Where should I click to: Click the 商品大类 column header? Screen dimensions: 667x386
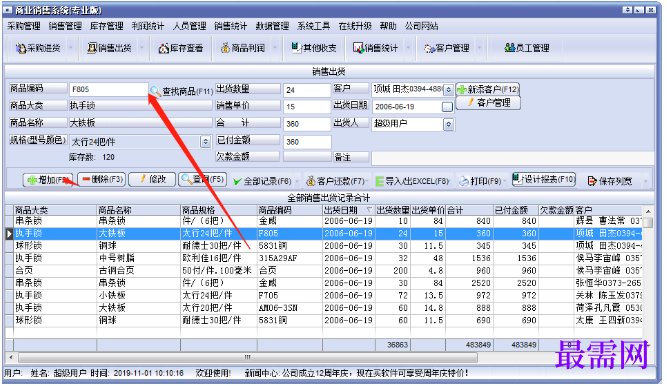(55, 210)
